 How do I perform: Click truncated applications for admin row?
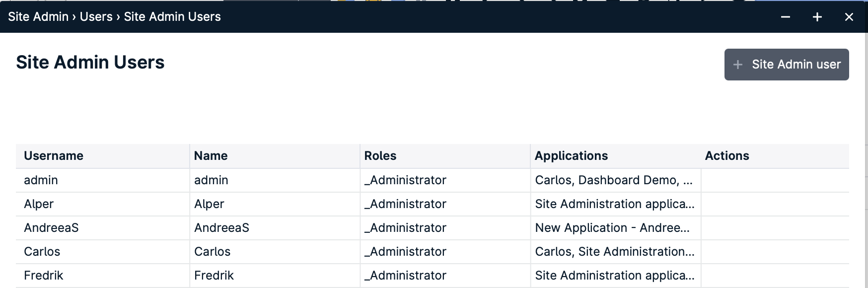coord(614,180)
